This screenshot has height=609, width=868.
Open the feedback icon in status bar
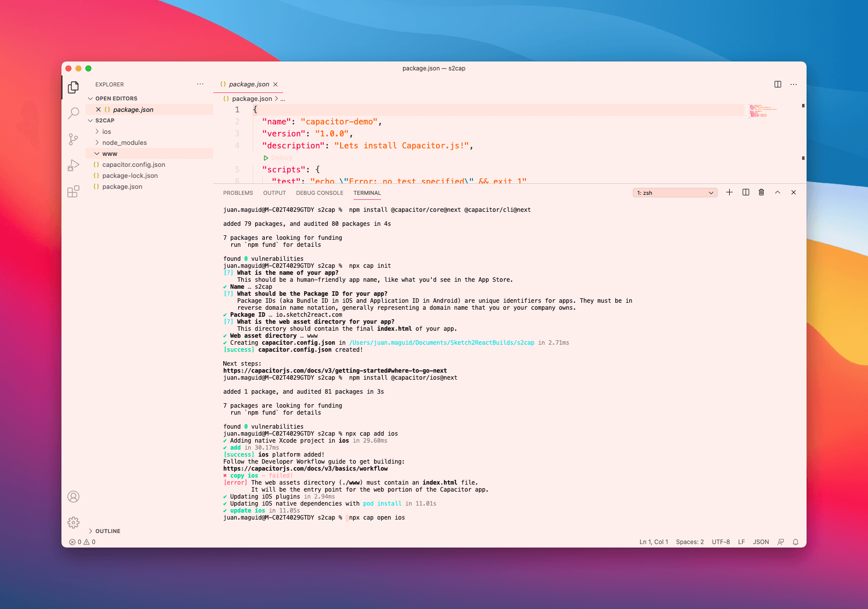[781, 542]
